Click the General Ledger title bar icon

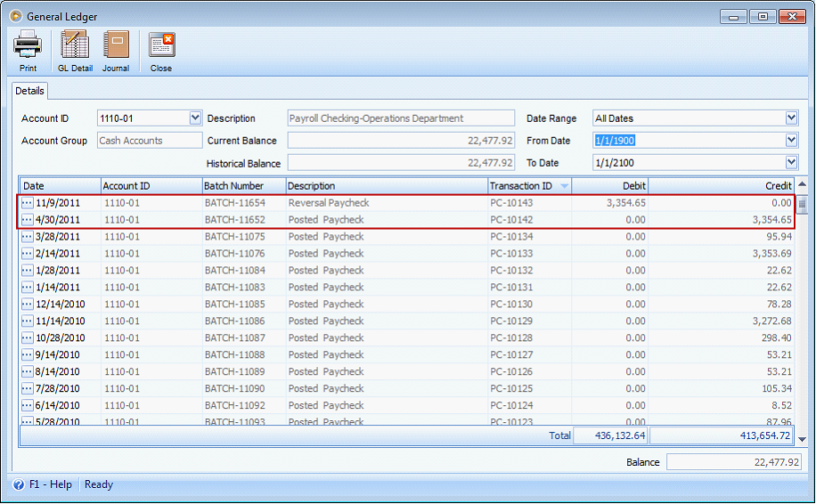[16, 16]
